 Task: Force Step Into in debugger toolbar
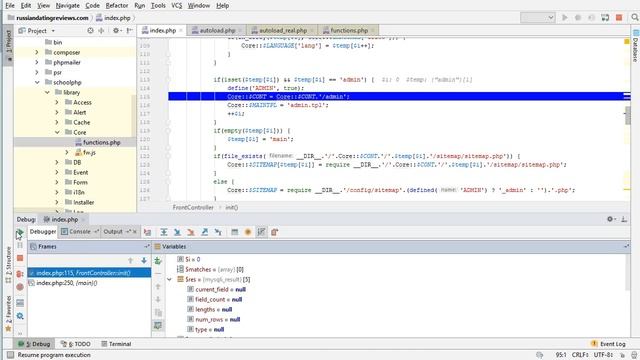click(x=191, y=232)
